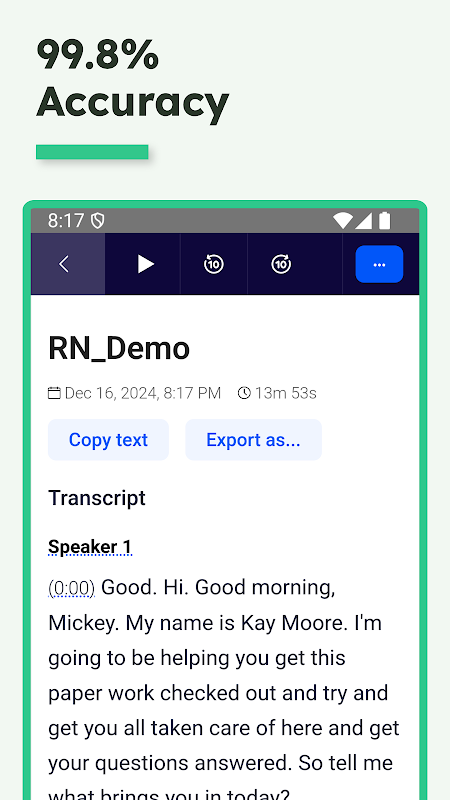This screenshot has width=450, height=800.
Task: Tap the RN_Demo title
Action: point(119,348)
